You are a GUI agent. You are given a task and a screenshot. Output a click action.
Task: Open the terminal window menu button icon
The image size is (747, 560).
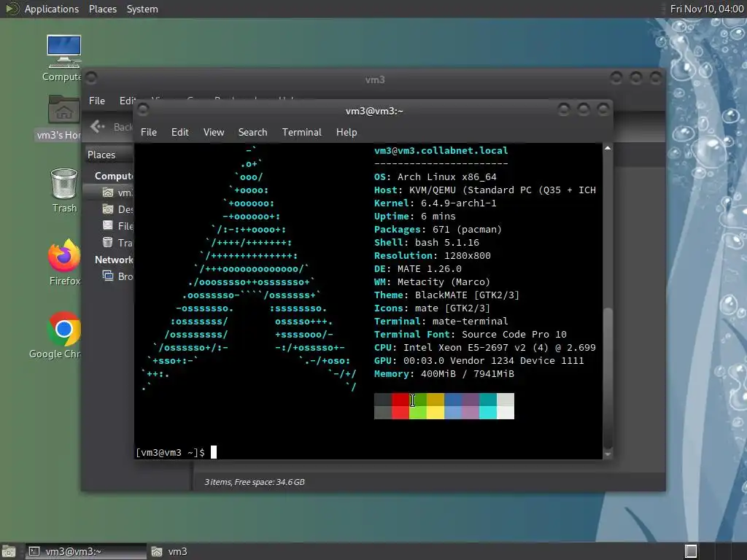click(142, 110)
